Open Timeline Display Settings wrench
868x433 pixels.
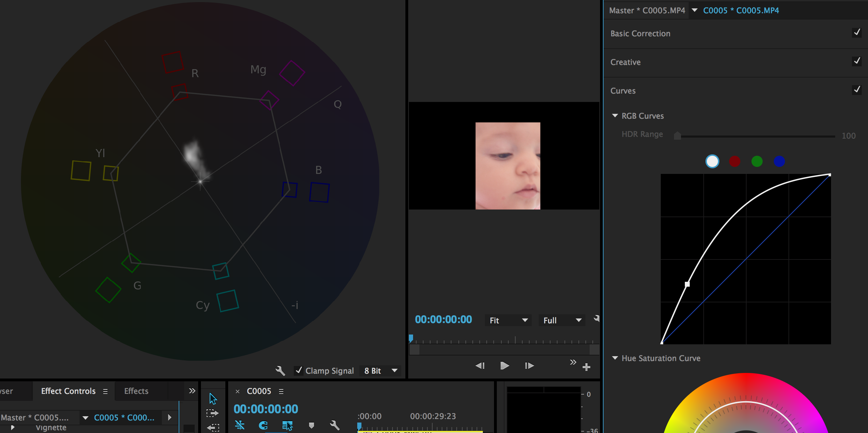[x=335, y=425]
